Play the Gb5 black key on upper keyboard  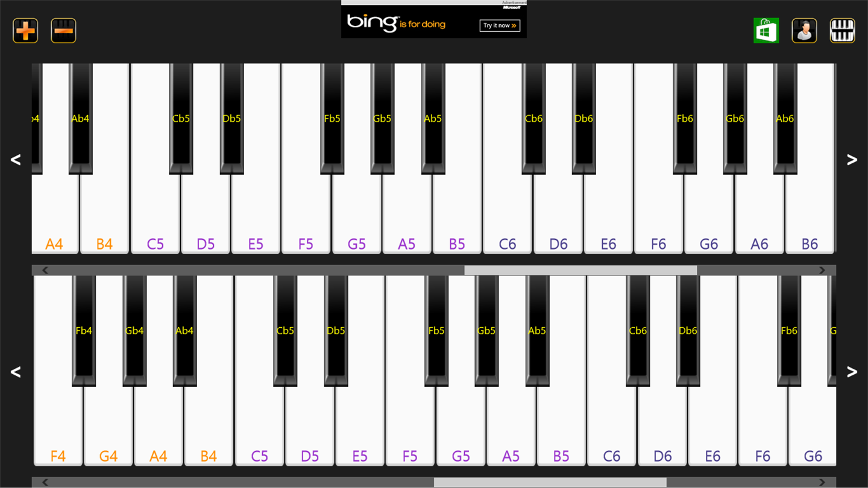coord(382,119)
